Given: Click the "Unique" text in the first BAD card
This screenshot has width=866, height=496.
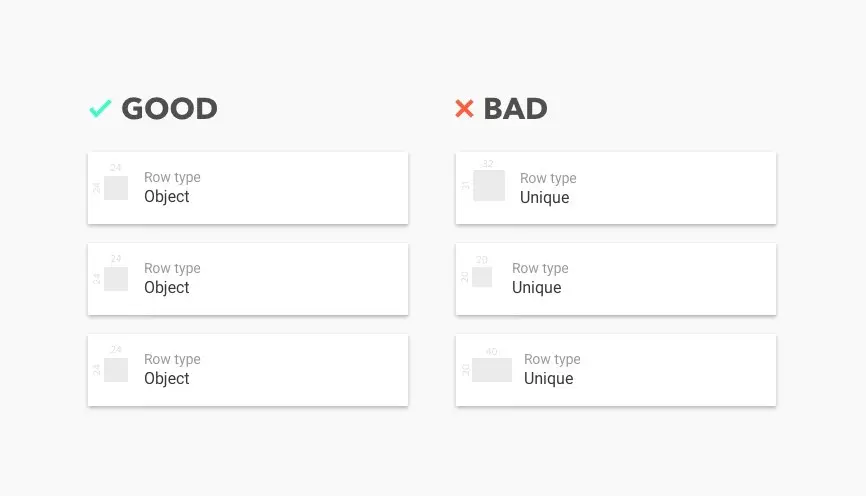Looking at the screenshot, I should 545,198.
